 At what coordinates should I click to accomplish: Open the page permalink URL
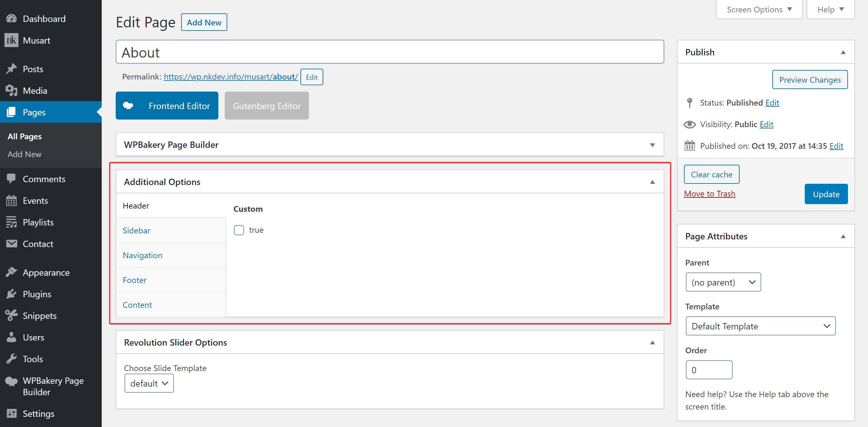[x=230, y=77]
